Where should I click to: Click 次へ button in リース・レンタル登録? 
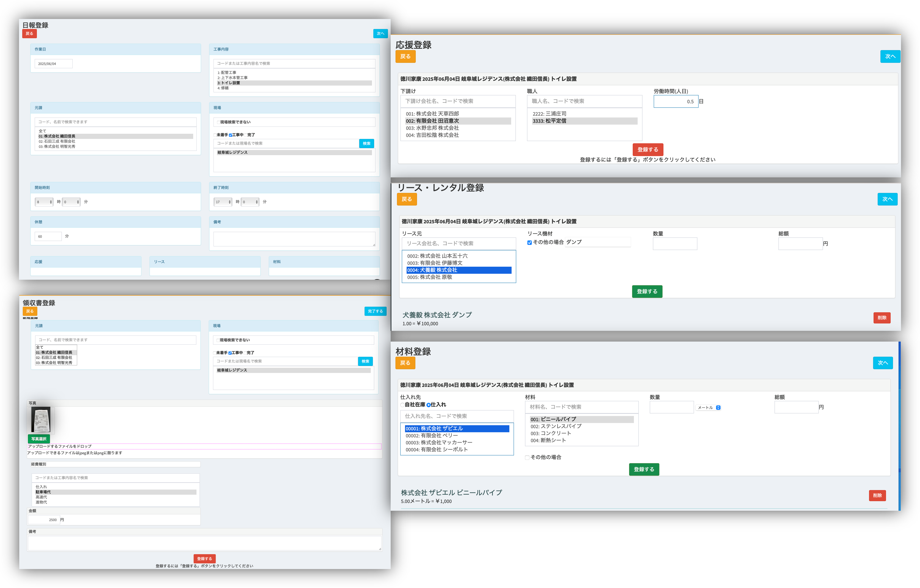coord(887,199)
